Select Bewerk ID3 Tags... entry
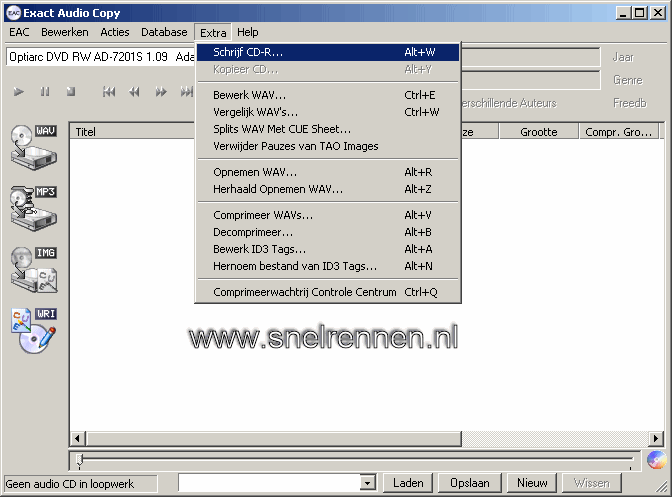672x497 pixels. 328,249
